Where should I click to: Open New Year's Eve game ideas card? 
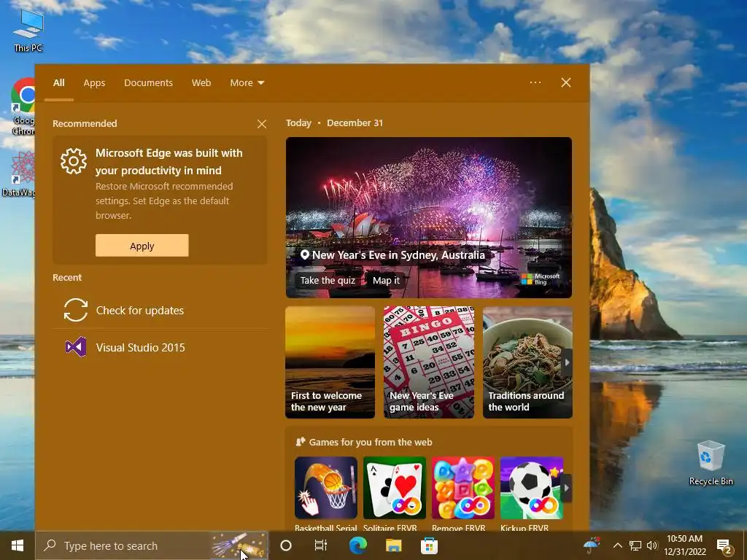point(429,362)
